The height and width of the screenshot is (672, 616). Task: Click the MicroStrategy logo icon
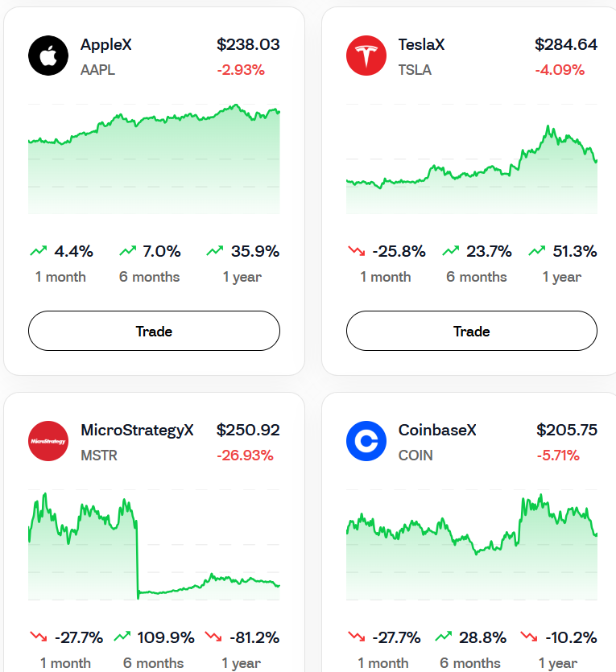coord(48,441)
